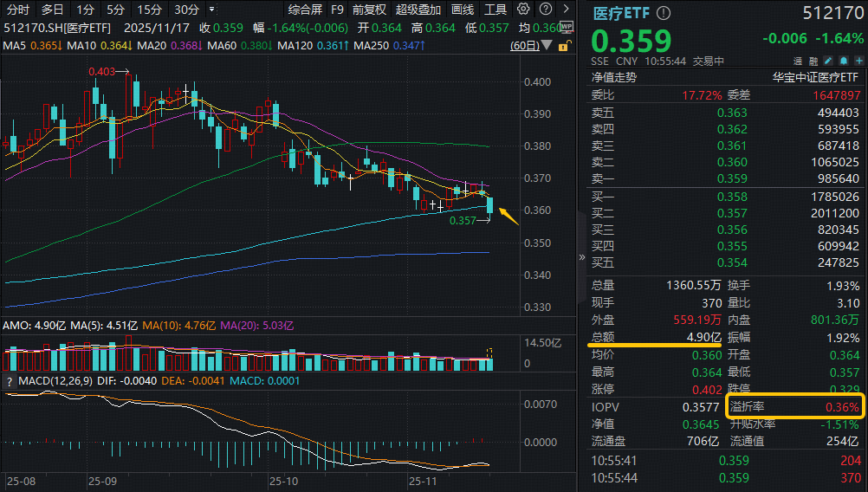This screenshot has width=868, height=492.
Task: Toggle the 超级叠加 overlay option
Action: tap(418, 10)
